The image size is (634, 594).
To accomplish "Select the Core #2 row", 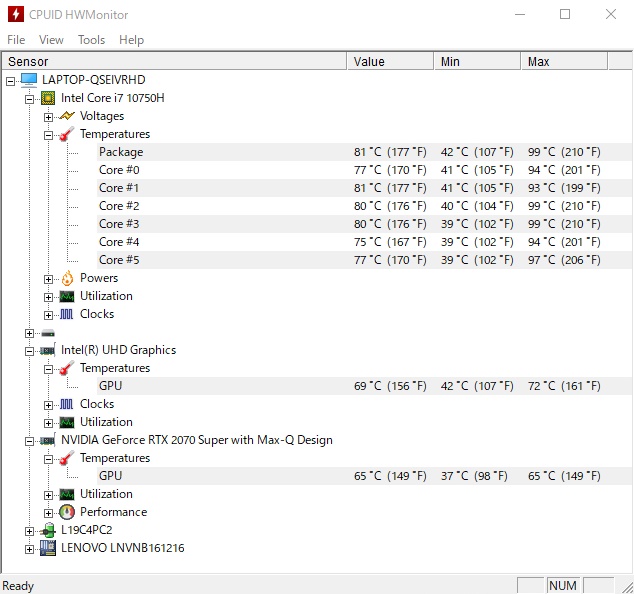I will coord(365,206).
